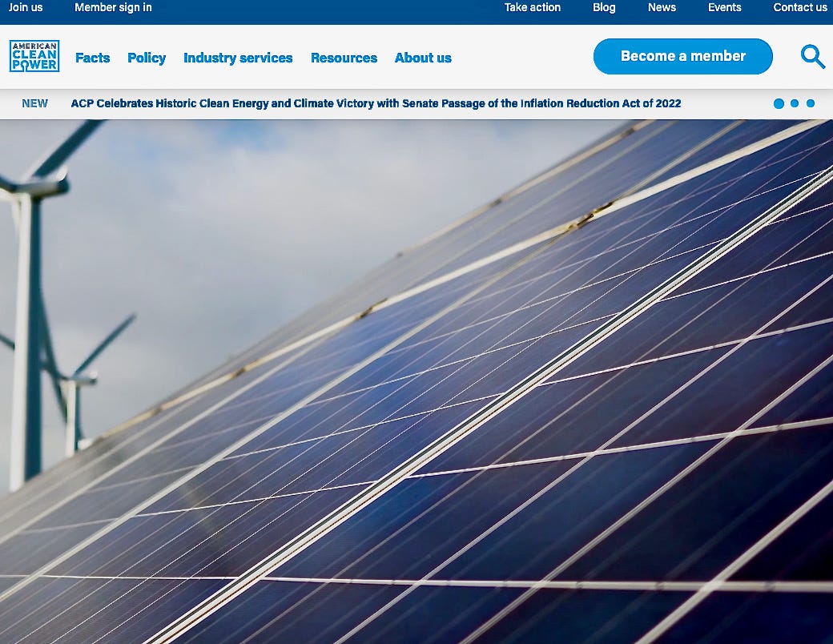Click the American Clean Power logo
833x644 pixels.
[34, 56]
